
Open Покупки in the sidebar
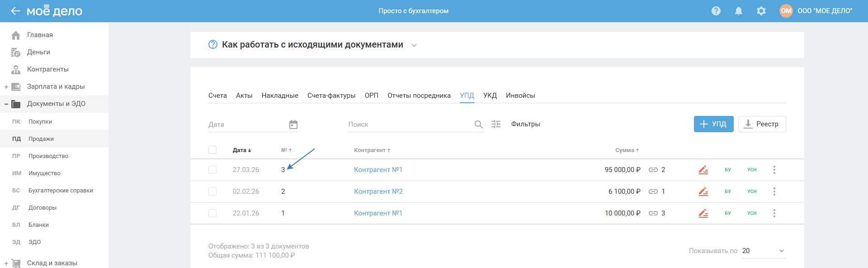[x=40, y=122]
